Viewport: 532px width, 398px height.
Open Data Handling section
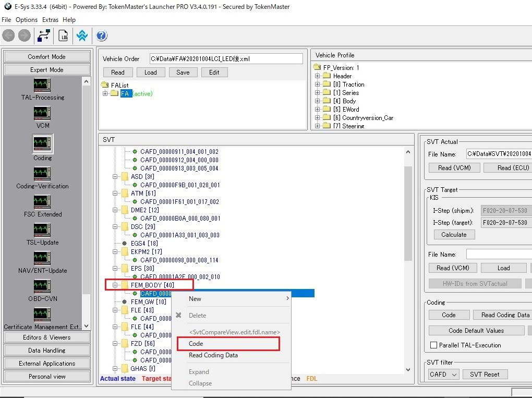click(47, 350)
